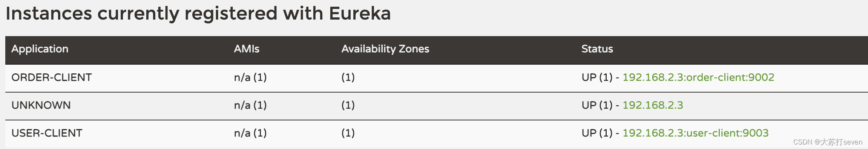Click the Instances currently registered with Eureka heading
Screen dimensions: 868x149
pos(198,14)
